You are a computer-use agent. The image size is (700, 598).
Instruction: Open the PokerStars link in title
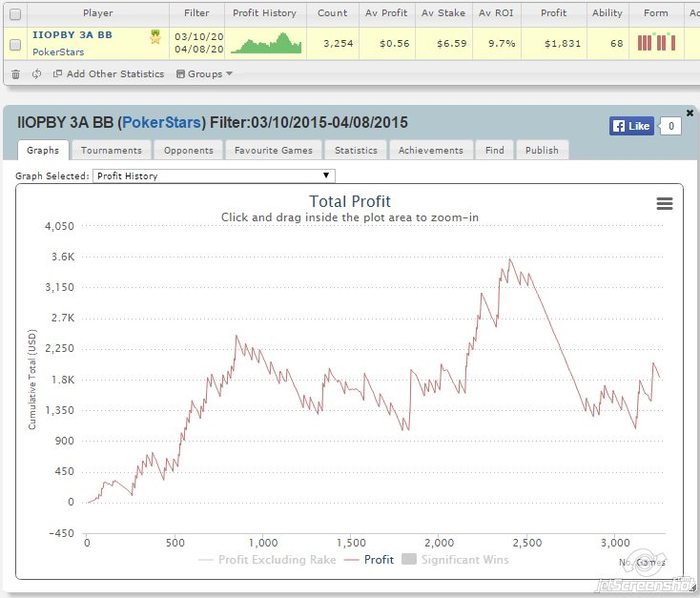(161, 122)
